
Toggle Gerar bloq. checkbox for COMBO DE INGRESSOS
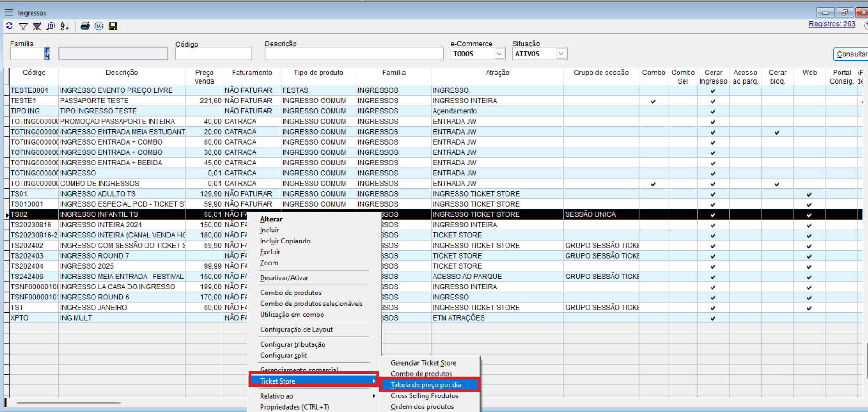click(777, 184)
